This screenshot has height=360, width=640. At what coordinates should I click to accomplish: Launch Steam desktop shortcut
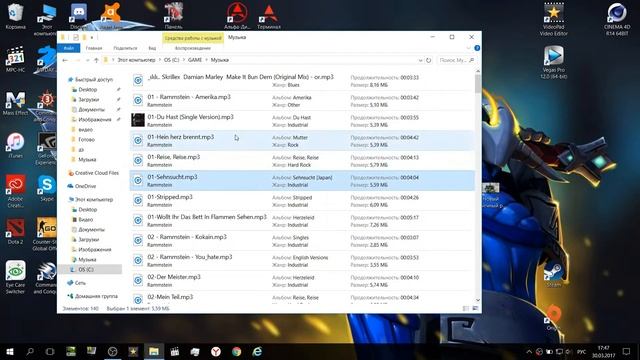coord(553,274)
